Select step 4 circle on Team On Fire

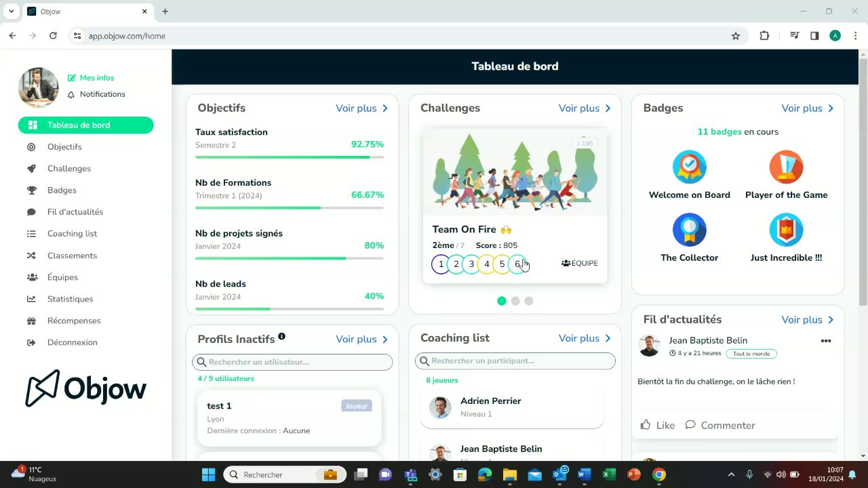click(486, 264)
